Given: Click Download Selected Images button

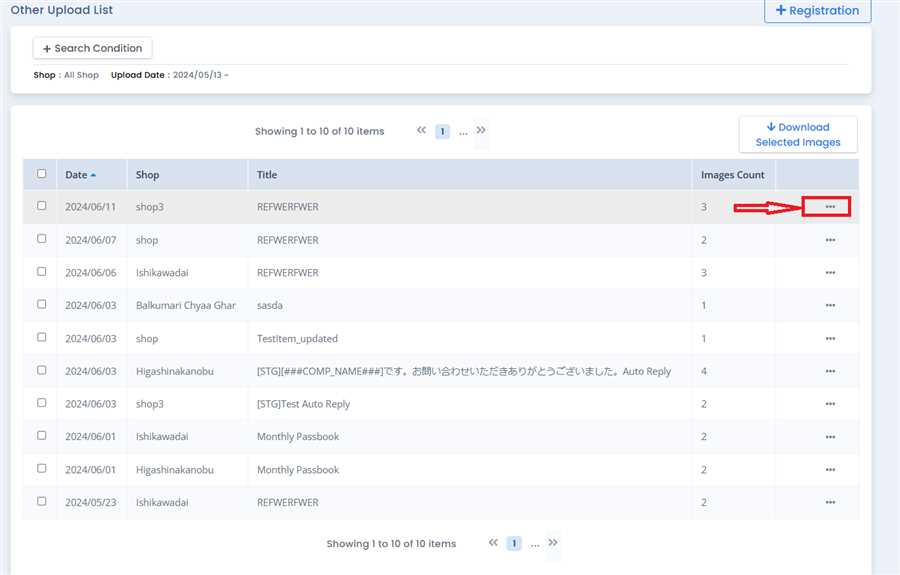Looking at the screenshot, I should (797, 135).
